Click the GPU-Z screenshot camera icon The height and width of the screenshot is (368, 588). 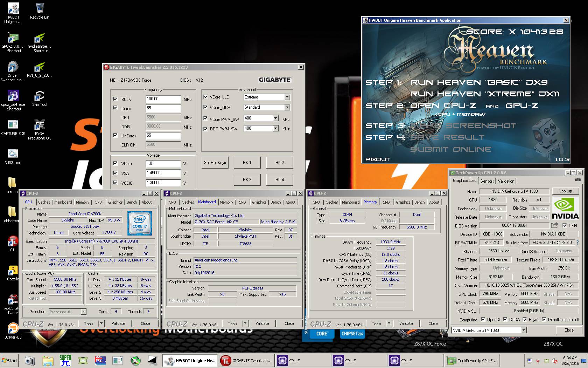[x=577, y=180]
